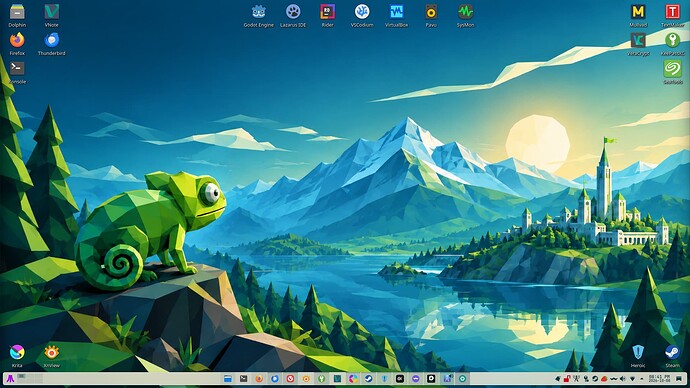Open file manager from the taskbar
Screen dimensions: 690x388
[x=228, y=379]
